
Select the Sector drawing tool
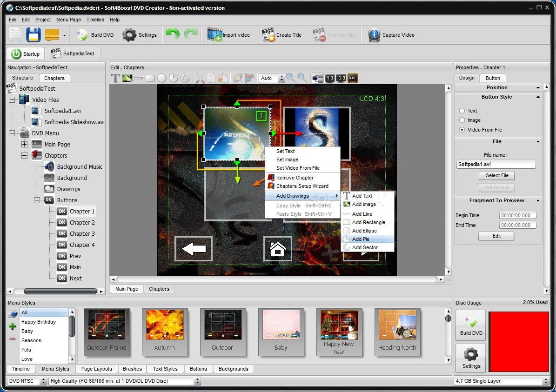tap(185, 78)
